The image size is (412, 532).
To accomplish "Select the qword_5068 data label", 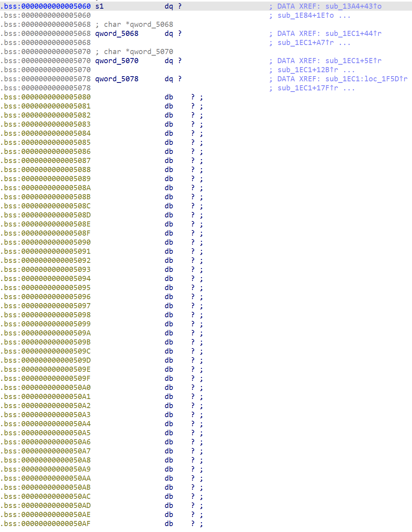I will click(x=117, y=34).
